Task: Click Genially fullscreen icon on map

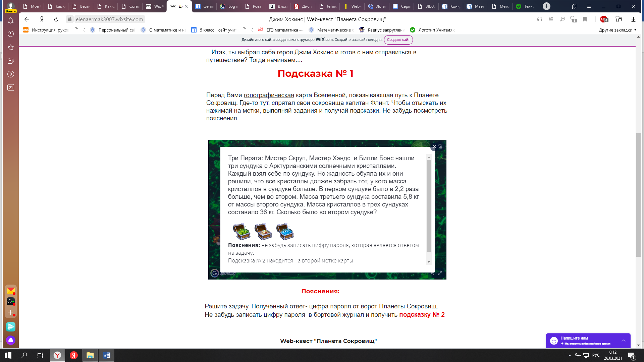Action: pos(440,273)
